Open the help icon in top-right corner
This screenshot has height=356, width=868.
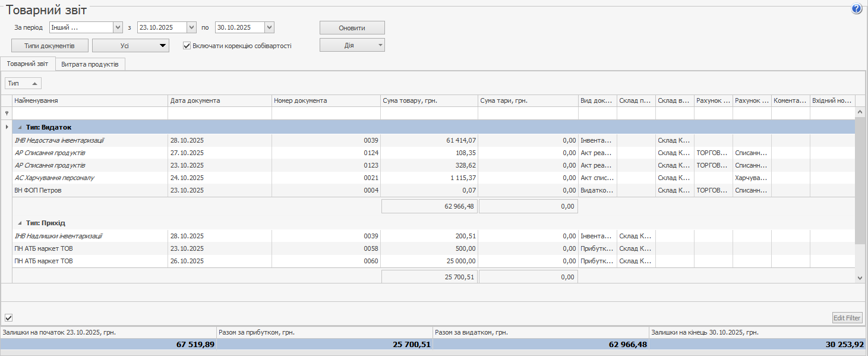pyautogui.click(x=856, y=8)
